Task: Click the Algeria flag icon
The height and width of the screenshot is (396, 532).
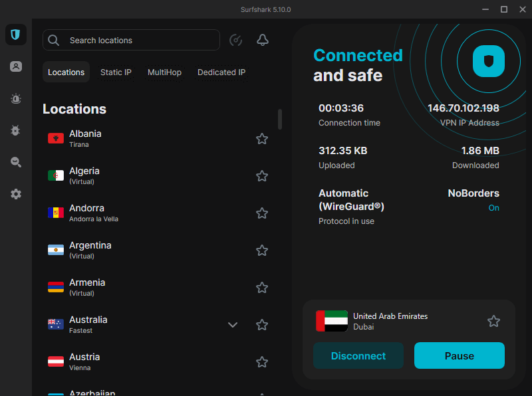Action: point(56,175)
